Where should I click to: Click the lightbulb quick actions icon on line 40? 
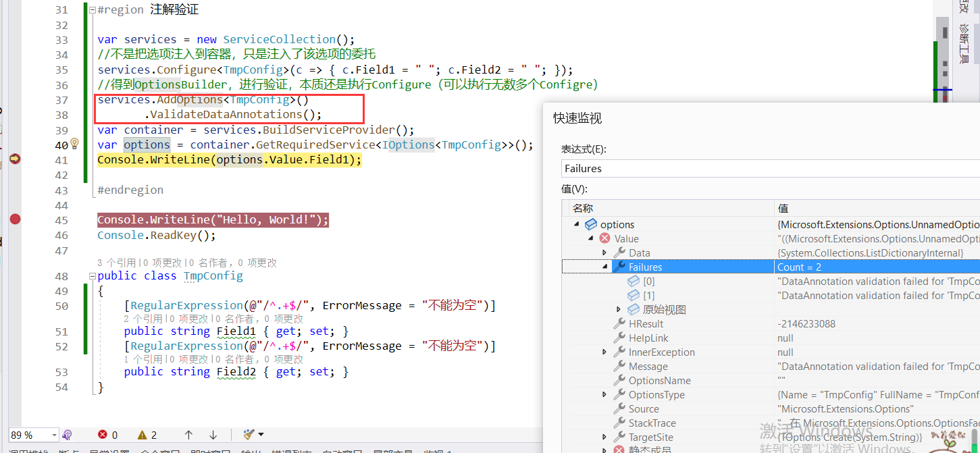[x=76, y=144]
